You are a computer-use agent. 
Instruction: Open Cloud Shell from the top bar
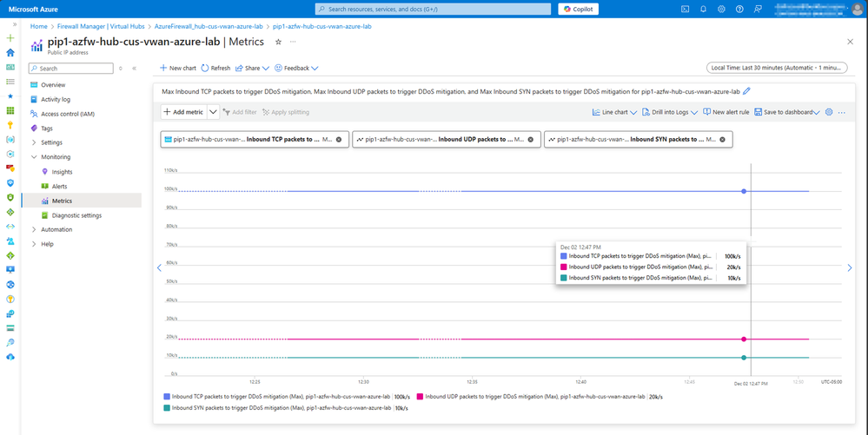(685, 9)
